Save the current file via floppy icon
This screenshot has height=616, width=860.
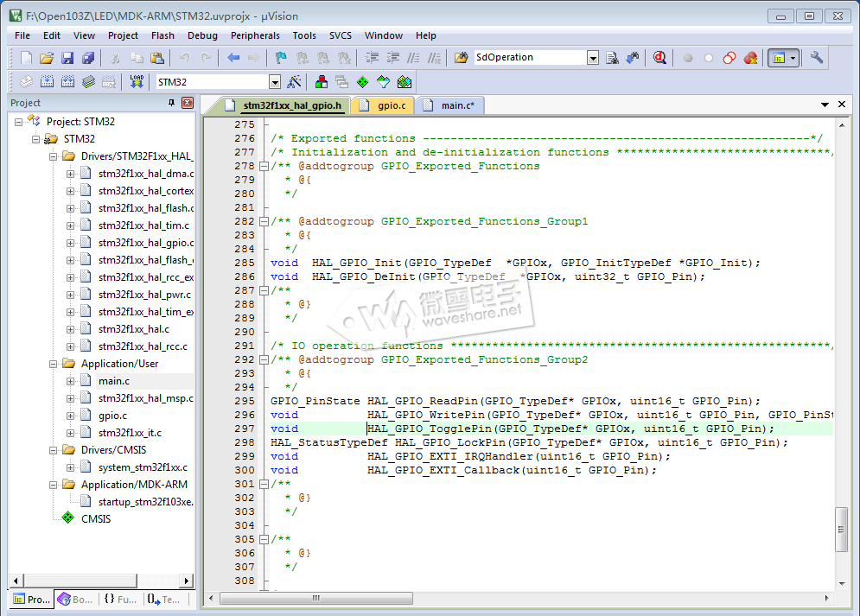[67, 58]
